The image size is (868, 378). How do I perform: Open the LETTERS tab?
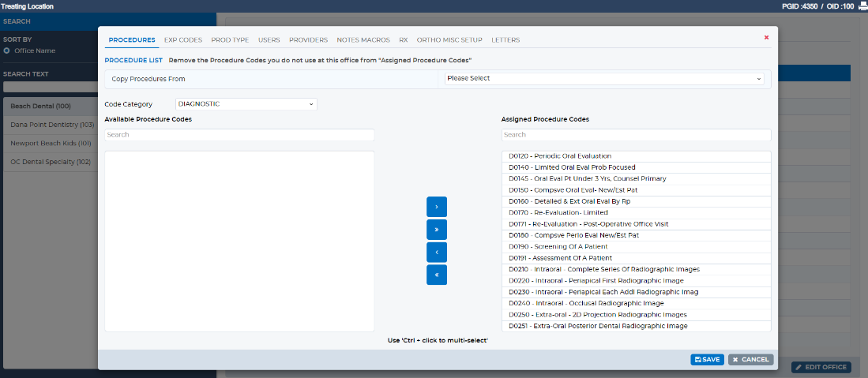coord(505,39)
